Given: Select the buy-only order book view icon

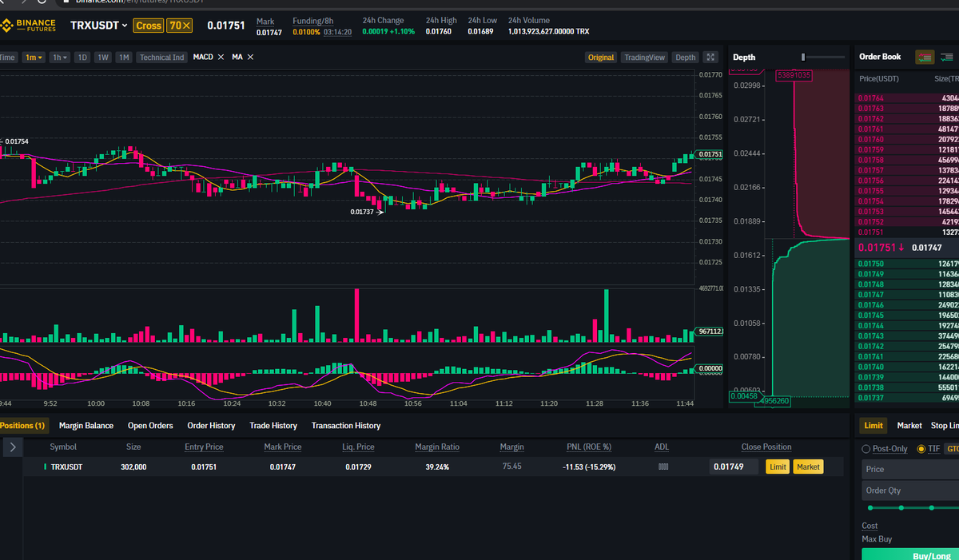Looking at the screenshot, I should pos(948,57).
